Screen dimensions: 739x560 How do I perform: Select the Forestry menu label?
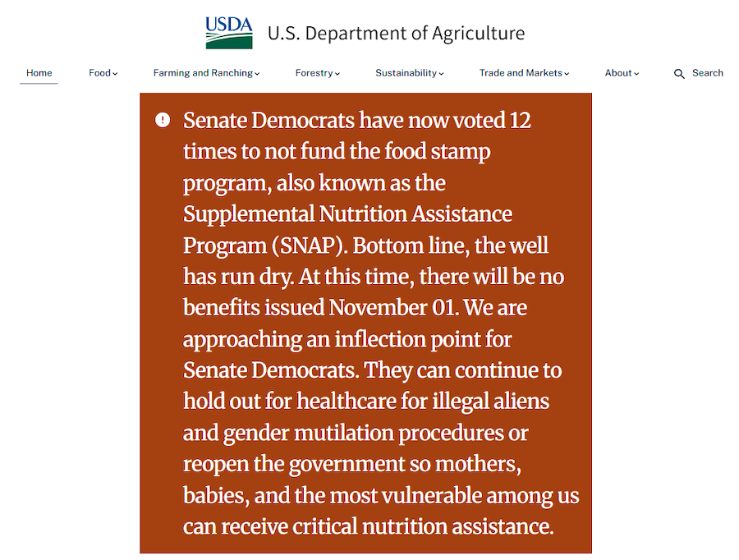(x=314, y=73)
